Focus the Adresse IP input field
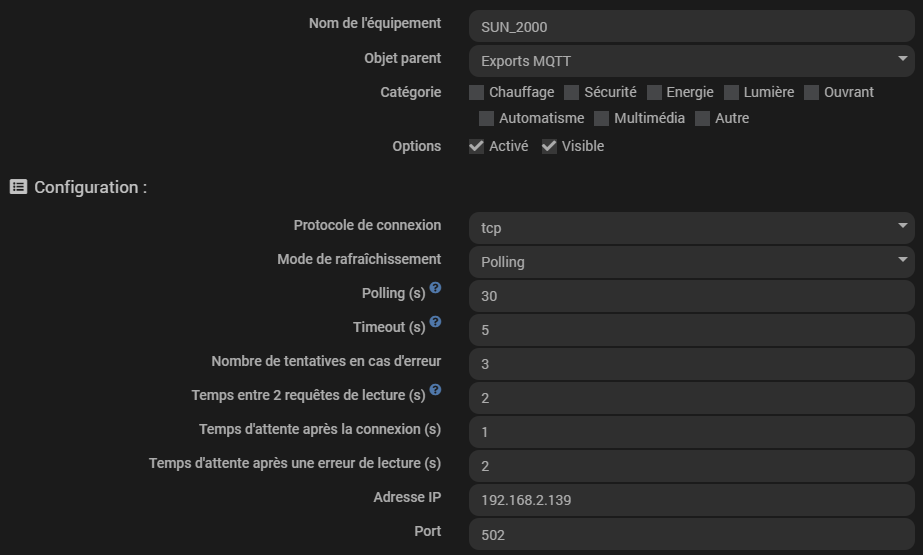 (692, 500)
